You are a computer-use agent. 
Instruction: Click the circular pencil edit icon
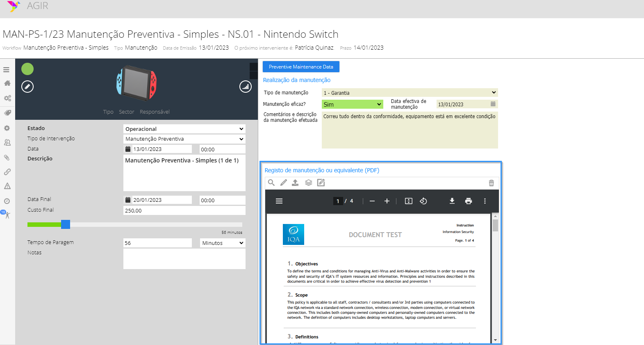[27, 87]
